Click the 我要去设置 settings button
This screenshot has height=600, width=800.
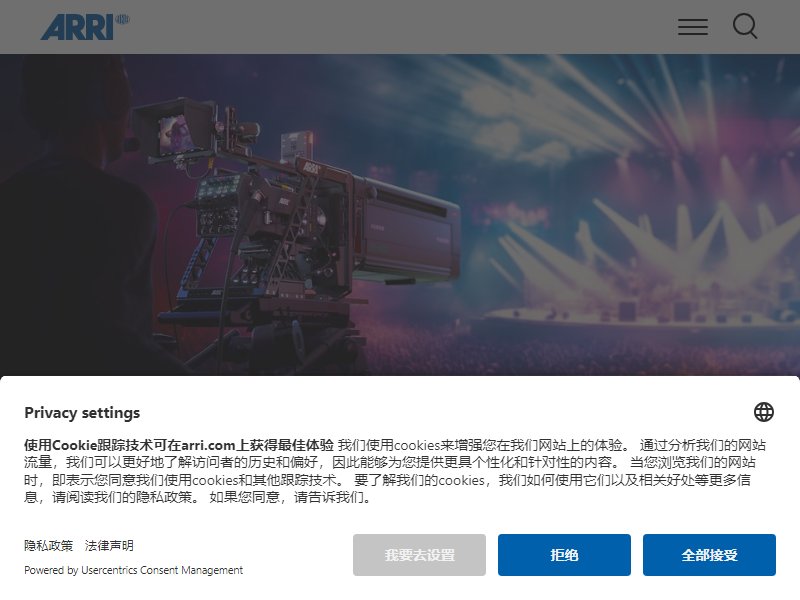coord(419,555)
